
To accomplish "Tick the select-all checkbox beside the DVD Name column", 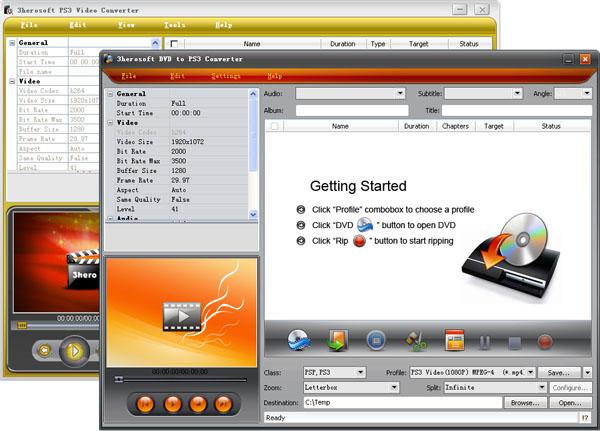I will click(274, 126).
